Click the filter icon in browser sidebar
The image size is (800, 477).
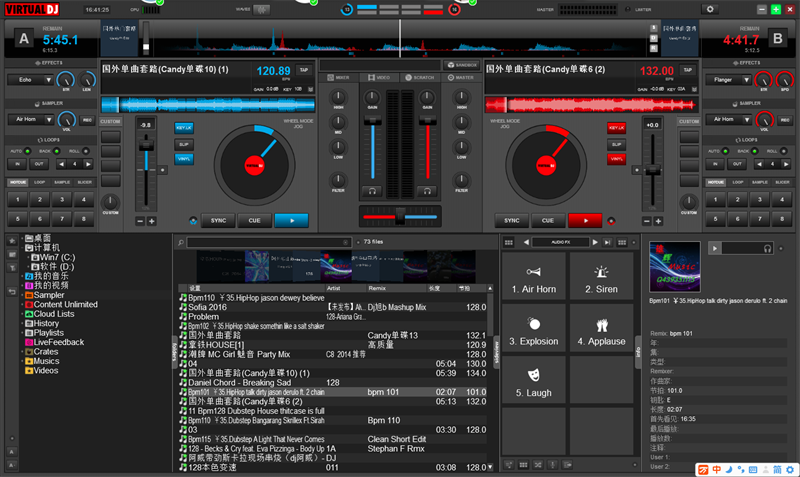pyautogui.click(x=12, y=267)
